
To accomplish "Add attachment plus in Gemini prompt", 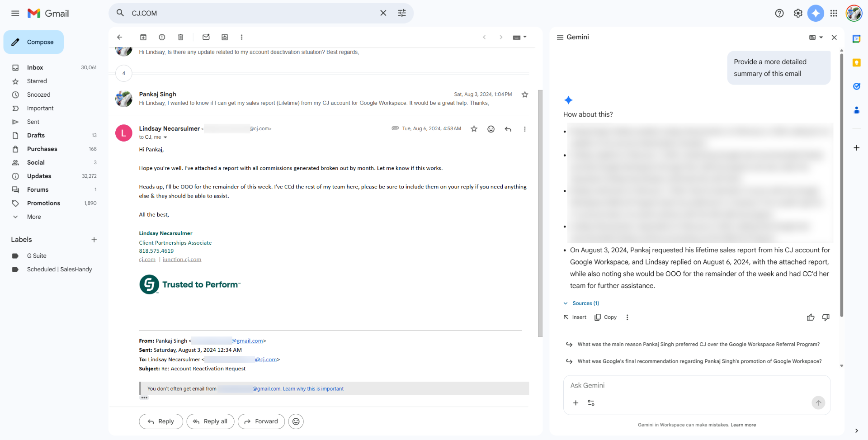I will (576, 403).
